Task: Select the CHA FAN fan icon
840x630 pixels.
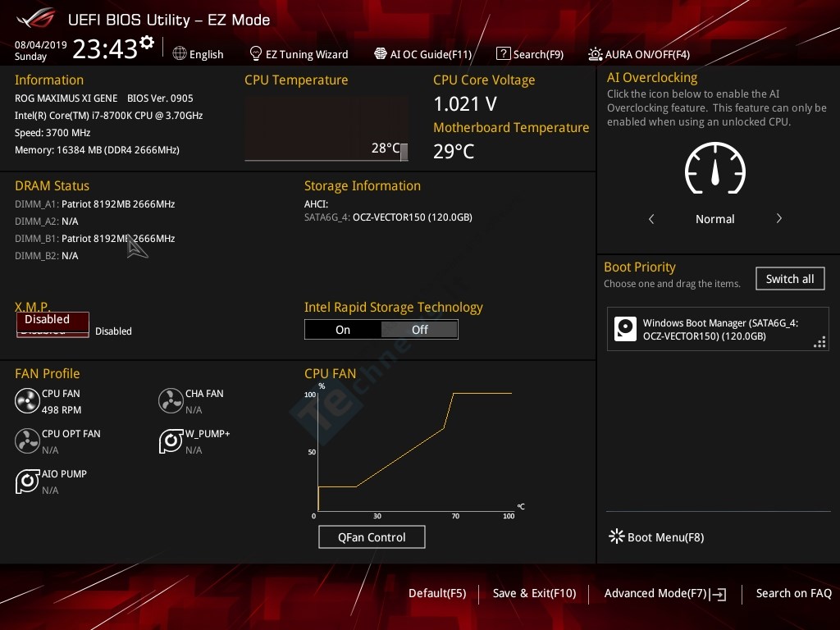Action: 171,400
